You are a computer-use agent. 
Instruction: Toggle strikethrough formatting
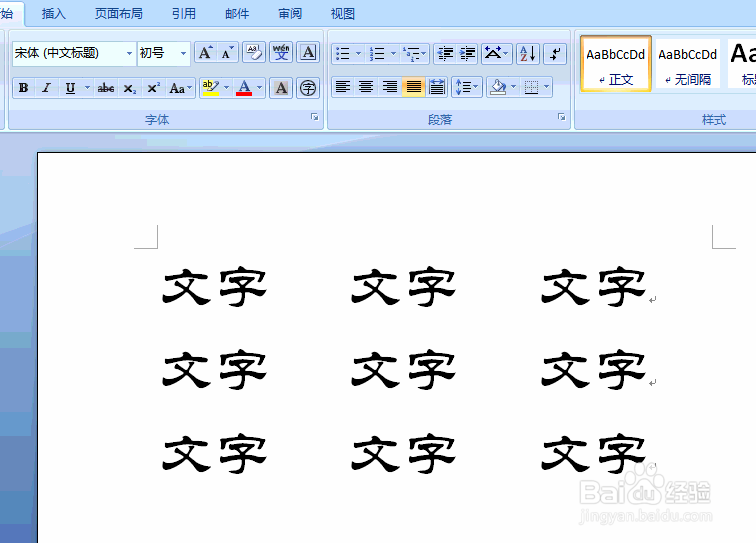point(106,88)
